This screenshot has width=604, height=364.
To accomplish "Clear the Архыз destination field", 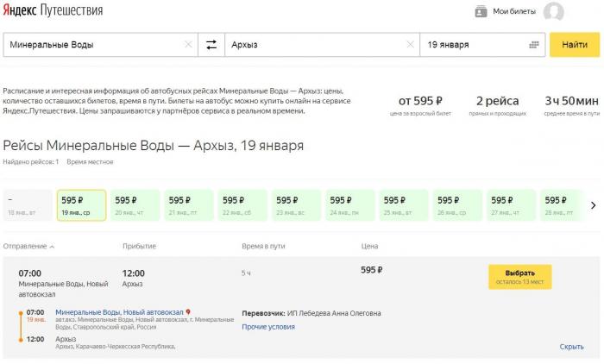I will [410, 45].
